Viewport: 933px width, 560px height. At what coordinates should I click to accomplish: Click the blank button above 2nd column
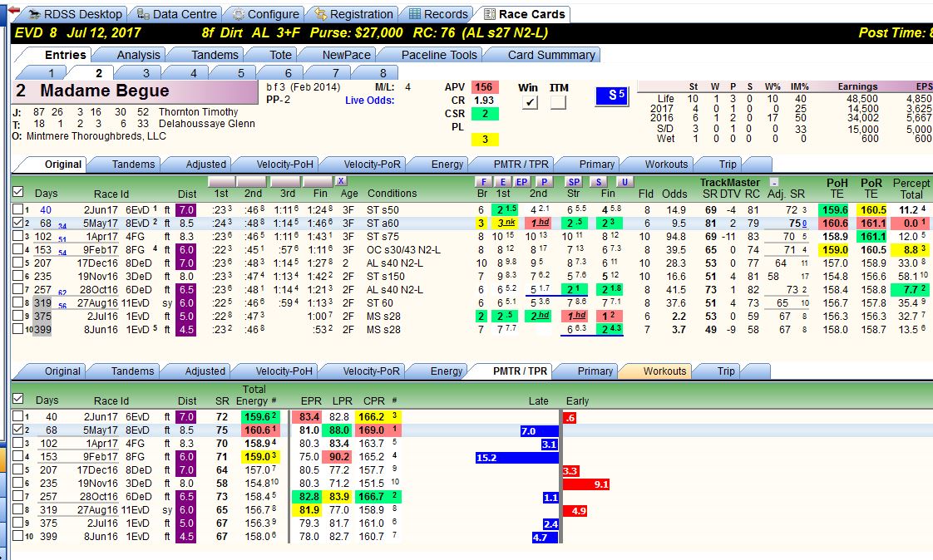pyautogui.click(x=251, y=181)
